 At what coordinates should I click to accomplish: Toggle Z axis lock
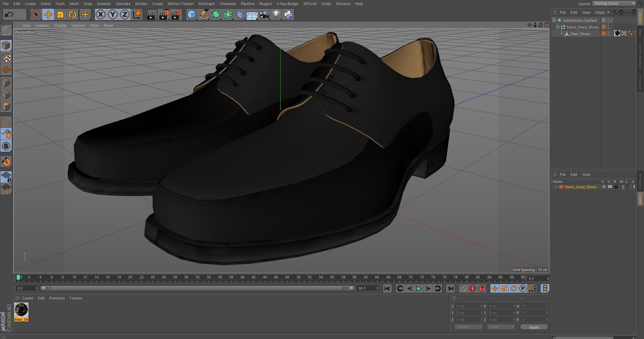(x=125, y=14)
